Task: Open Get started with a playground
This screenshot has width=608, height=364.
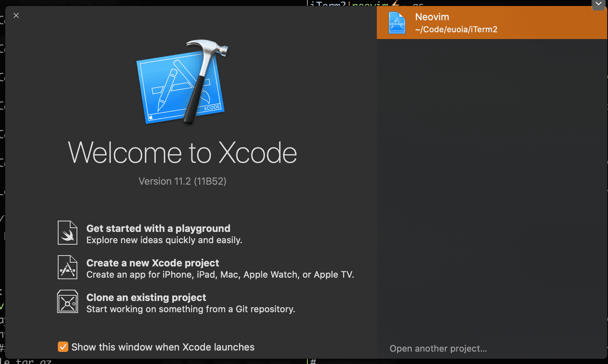Action: click(x=158, y=228)
